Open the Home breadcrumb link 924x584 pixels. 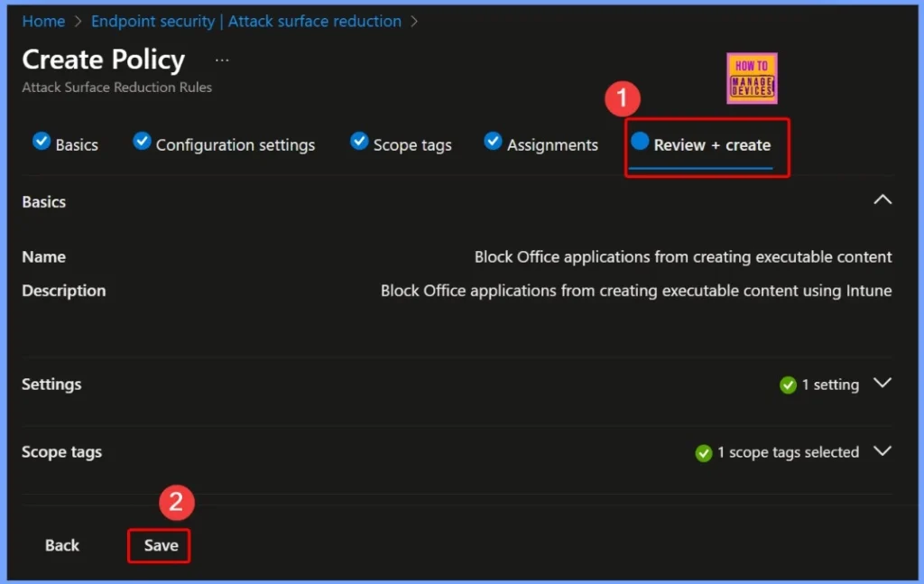click(x=43, y=21)
